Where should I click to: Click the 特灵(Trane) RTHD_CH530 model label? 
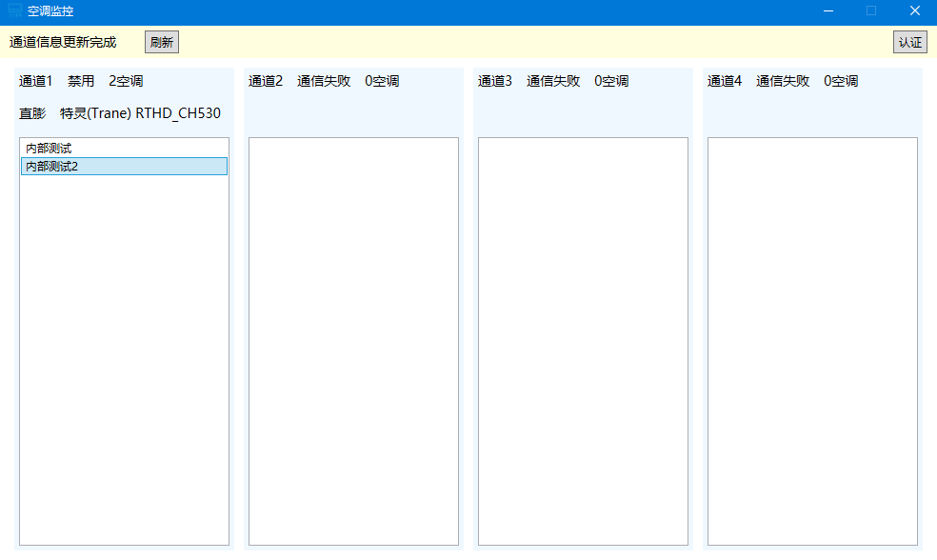(x=140, y=113)
